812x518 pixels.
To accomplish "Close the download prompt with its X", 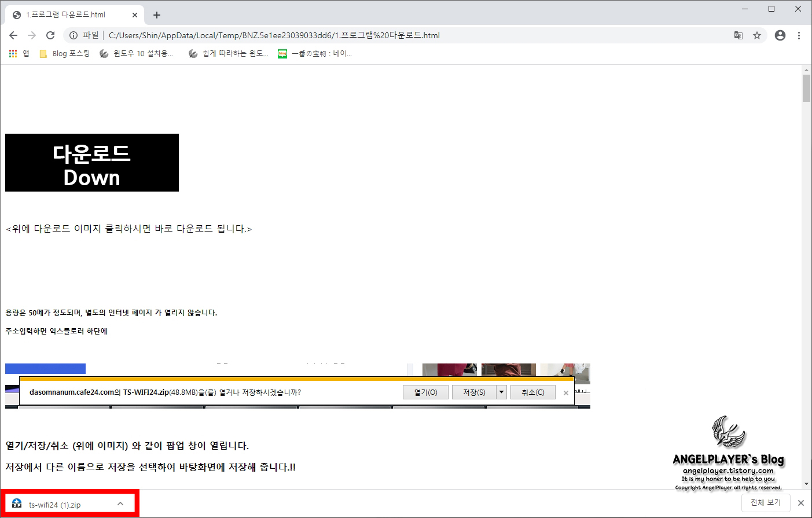I will pos(566,393).
